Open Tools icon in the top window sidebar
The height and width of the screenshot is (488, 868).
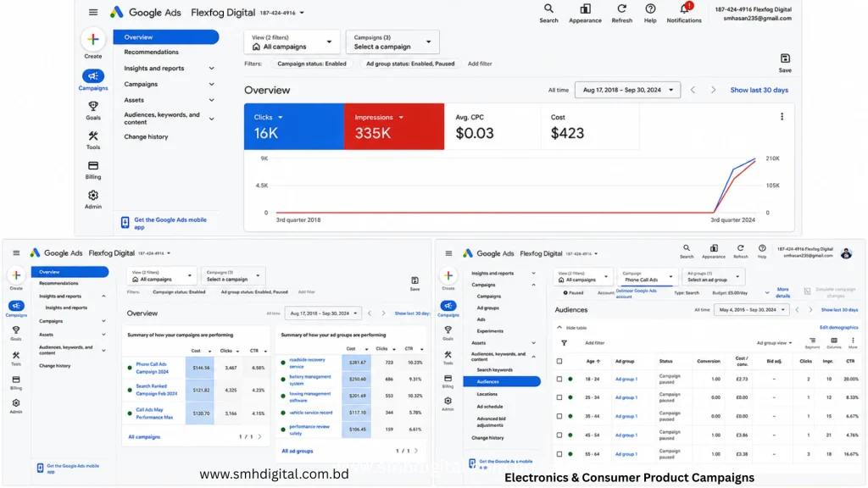point(93,136)
